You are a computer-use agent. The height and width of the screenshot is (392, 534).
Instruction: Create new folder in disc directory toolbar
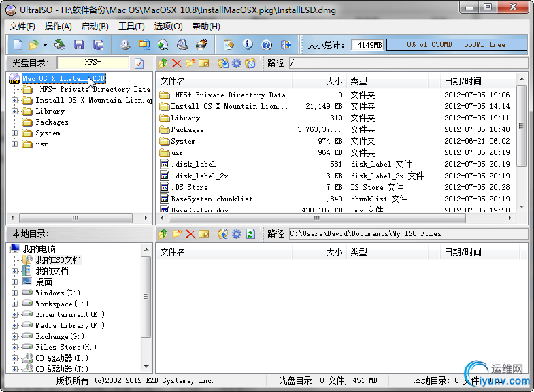(190, 63)
